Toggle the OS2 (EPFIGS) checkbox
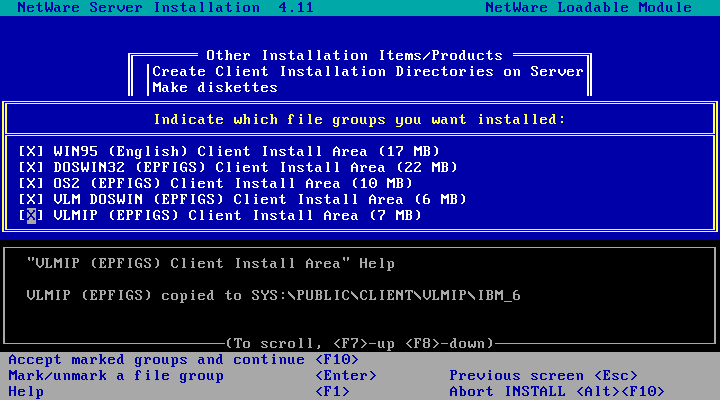Image resolution: width=720 pixels, height=400 pixels. (31, 183)
